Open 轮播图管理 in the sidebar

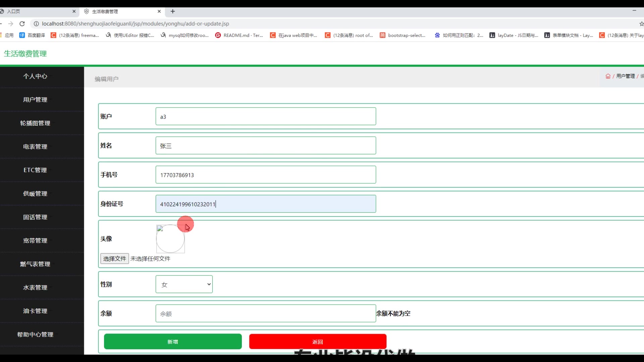point(35,123)
